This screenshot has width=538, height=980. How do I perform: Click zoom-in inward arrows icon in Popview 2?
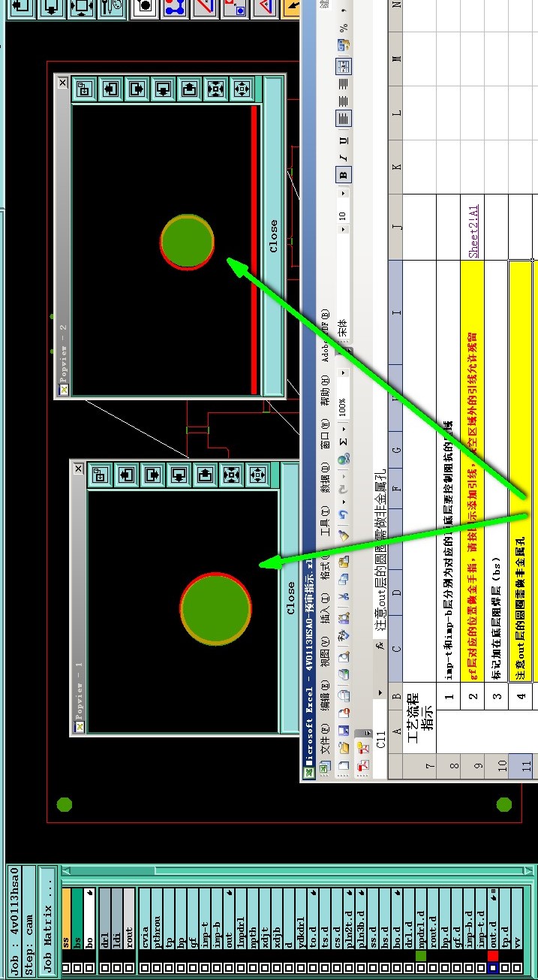(215, 88)
